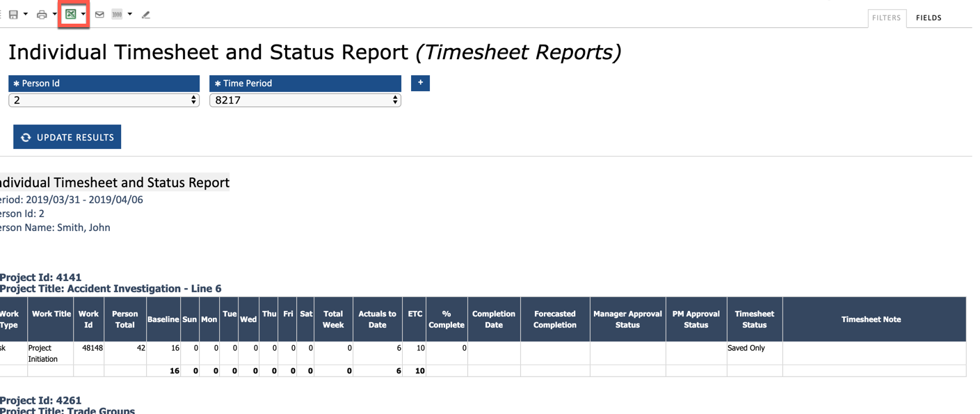Click the Timesheet Note column header
The width and height of the screenshot is (980, 414).
click(871, 319)
